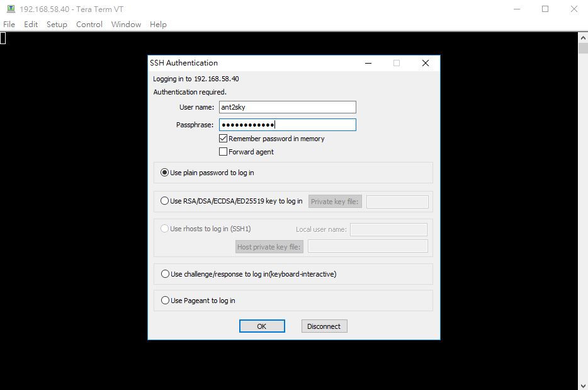The height and width of the screenshot is (390, 588).
Task: Open the Window menu
Action: click(x=126, y=25)
